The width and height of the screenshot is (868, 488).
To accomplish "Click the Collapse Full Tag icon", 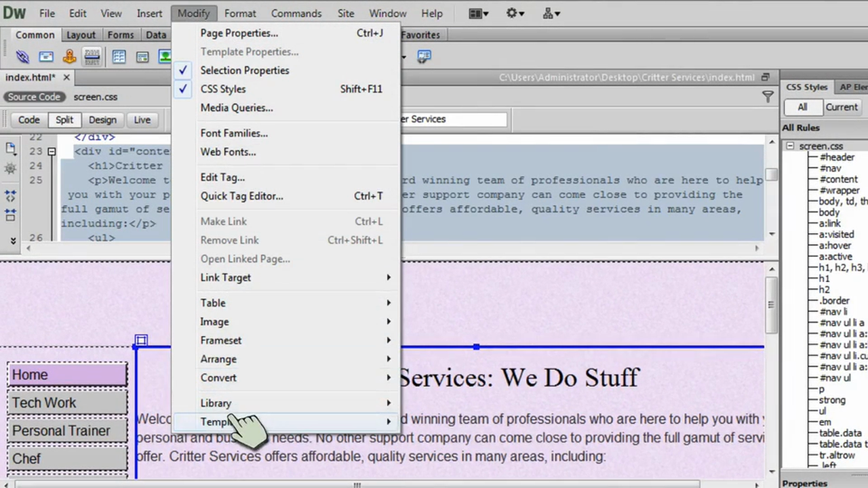I will tap(10, 197).
